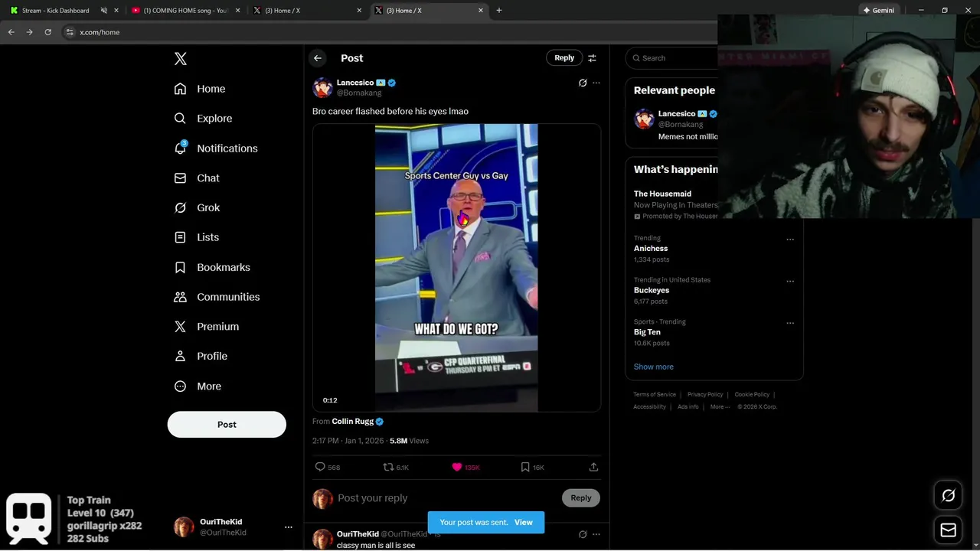Unmute the Kick Dashboard tab audio icon
980x551 pixels.
104,11
